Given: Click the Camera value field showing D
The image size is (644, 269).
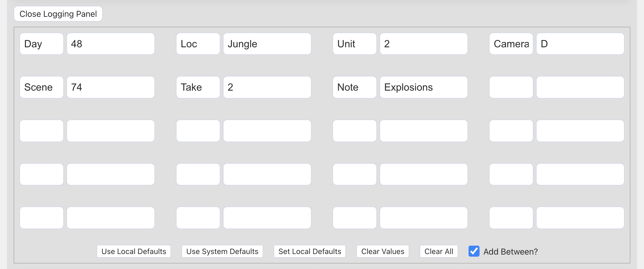Looking at the screenshot, I should [x=580, y=44].
